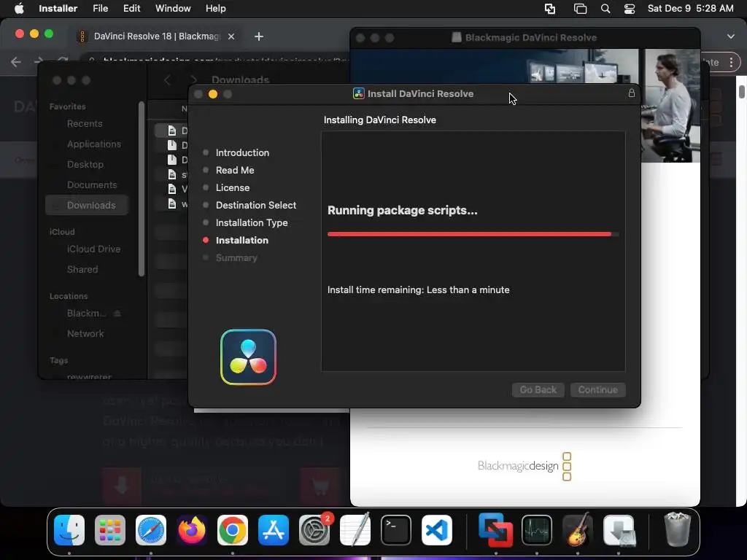Viewport: 747px width, 560px height.
Task: Select Applications in Finder sidebar
Action: [x=94, y=144]
